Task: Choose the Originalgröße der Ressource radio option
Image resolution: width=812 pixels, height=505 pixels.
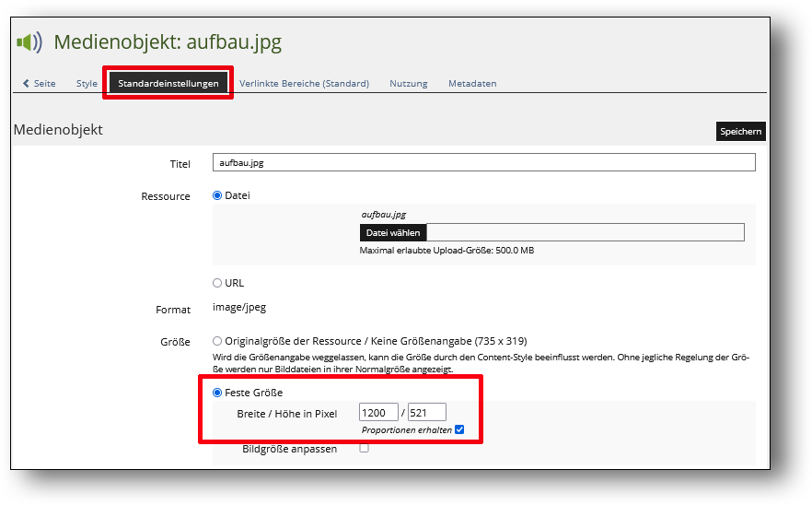Action: point(218,341)
